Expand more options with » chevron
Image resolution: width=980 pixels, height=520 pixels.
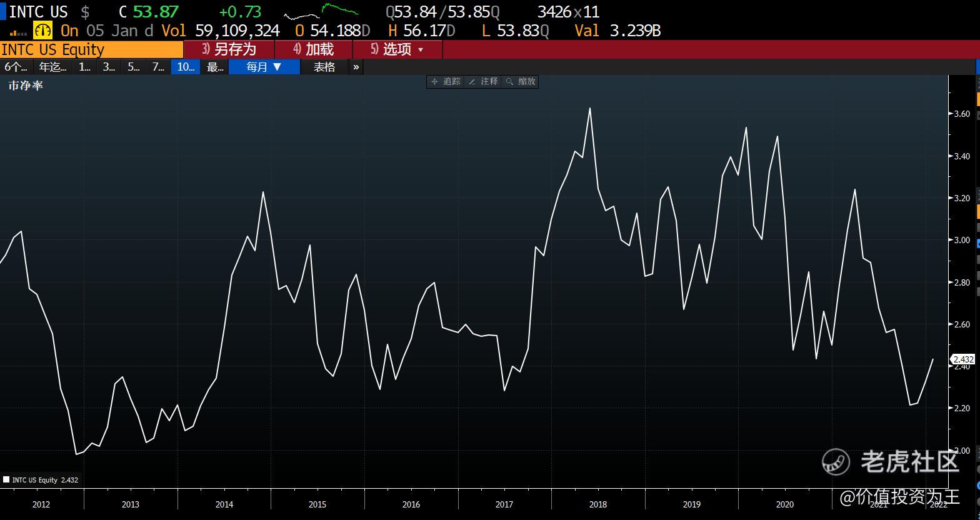[356, 67]
